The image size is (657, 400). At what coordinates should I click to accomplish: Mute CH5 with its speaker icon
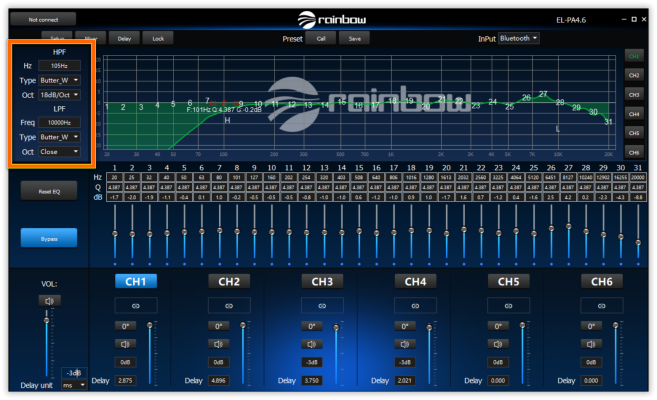[498, 344]
